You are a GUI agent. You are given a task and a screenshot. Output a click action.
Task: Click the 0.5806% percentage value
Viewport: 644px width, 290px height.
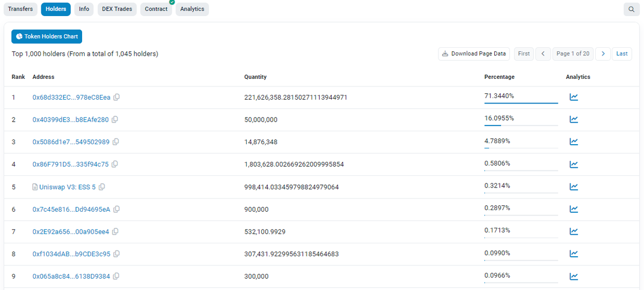pos(497,162)
